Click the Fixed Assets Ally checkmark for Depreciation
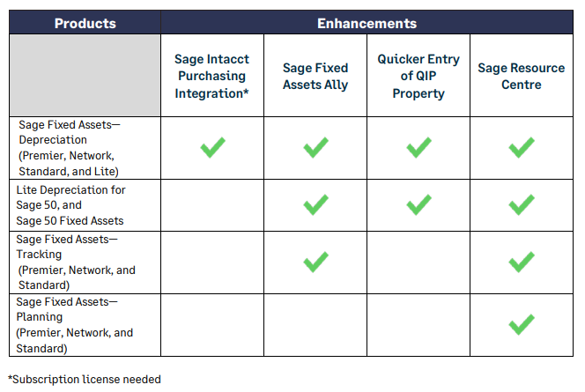 (315, 148)
